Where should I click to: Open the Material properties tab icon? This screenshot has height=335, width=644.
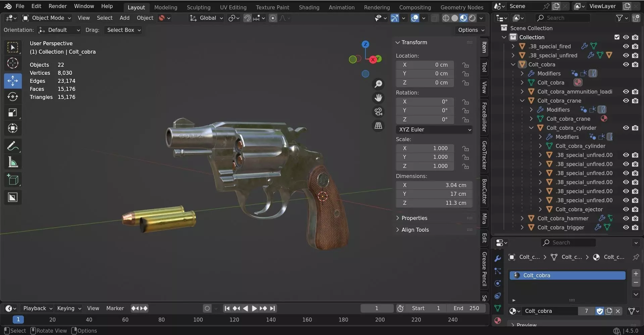point(498,320)
